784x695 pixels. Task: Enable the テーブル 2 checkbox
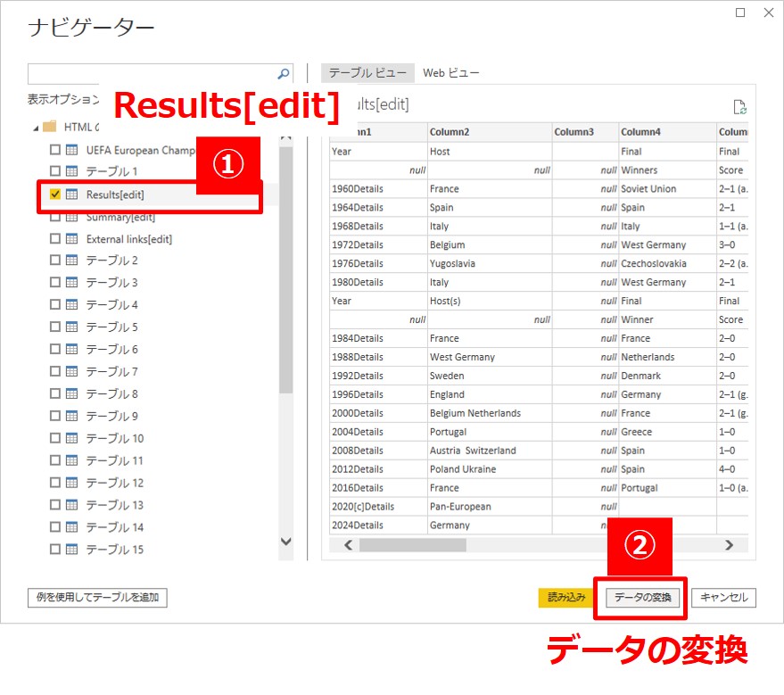(x=55, y=261)
